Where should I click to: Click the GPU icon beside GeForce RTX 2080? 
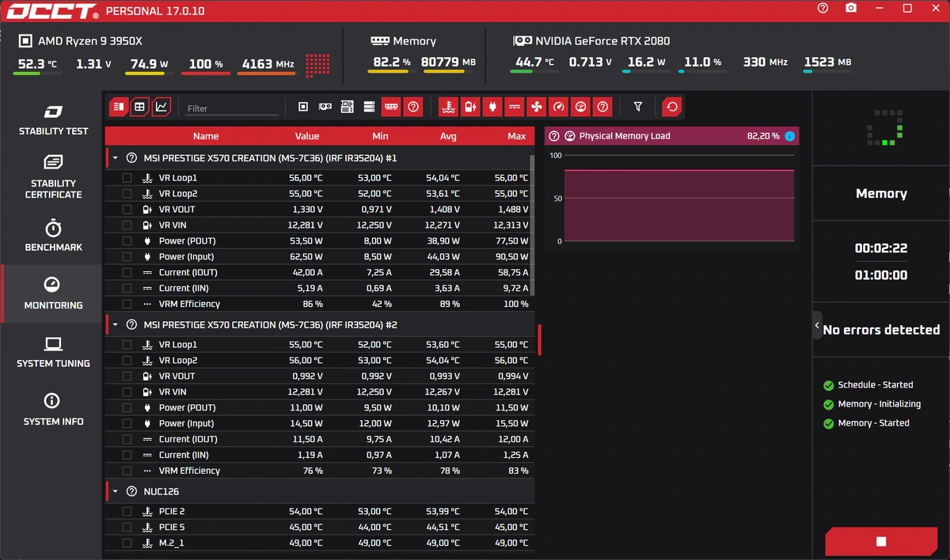[x=522, y=41]
